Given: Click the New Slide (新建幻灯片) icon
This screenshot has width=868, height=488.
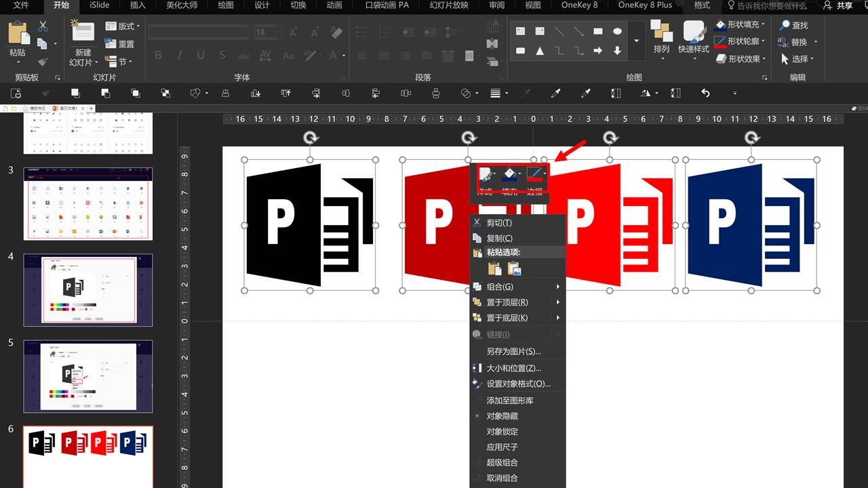Looking at the screenshot, I should [x=83, y=31].
